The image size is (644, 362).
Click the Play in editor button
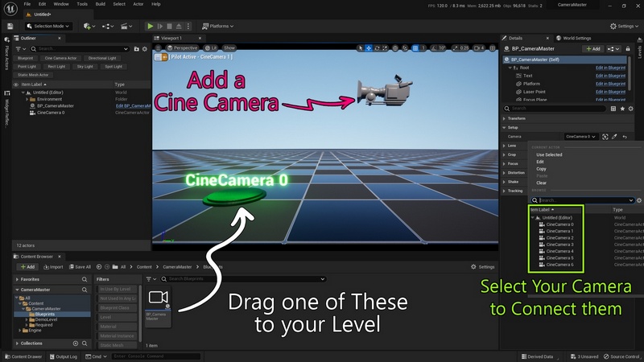point(150,26)
